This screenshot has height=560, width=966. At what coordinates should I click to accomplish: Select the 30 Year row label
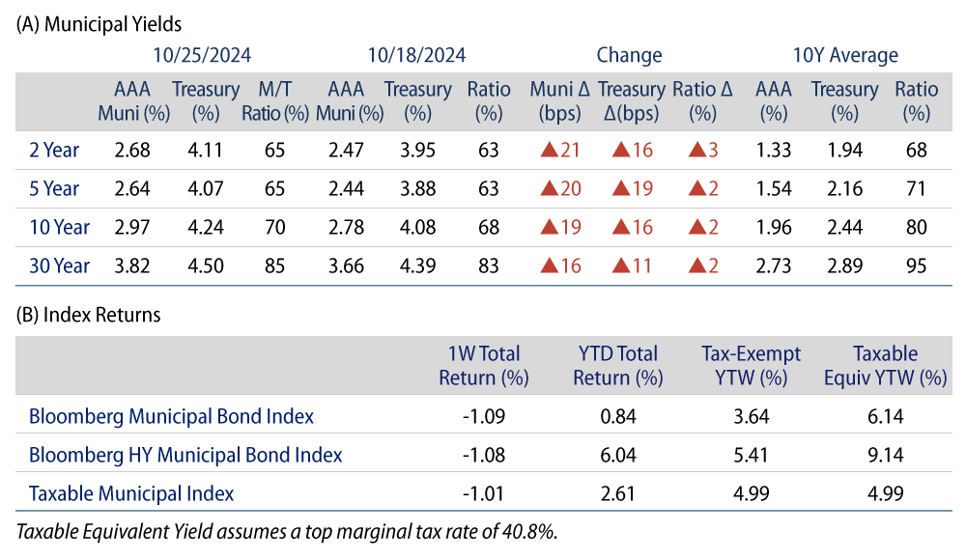pyautogui.click(x=58, y=266)
